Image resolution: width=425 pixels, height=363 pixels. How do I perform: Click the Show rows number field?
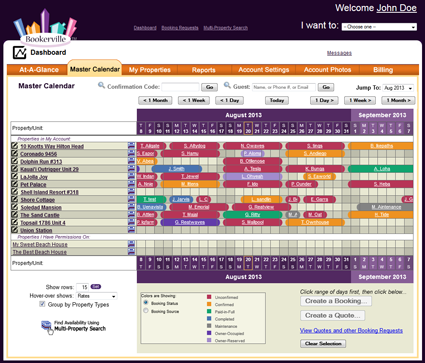[x=82, y=287]
